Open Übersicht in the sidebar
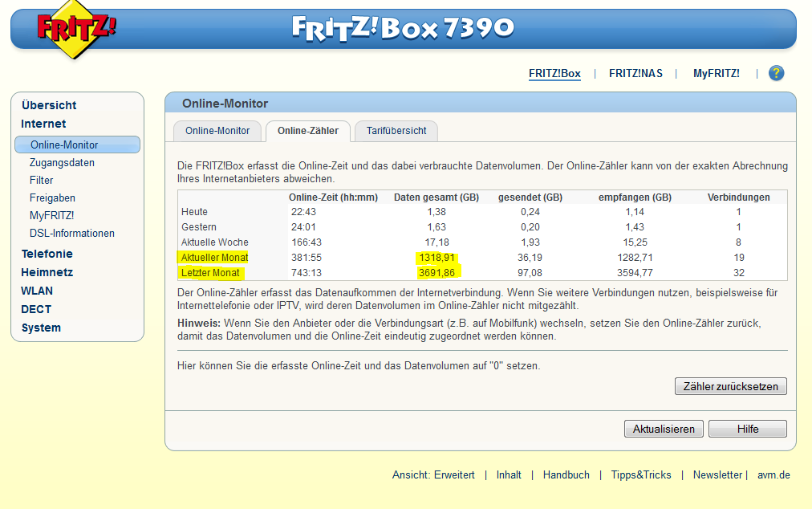The width and height of the screenshot is (812, 509). pyautogui.click(x=49, y=105)
